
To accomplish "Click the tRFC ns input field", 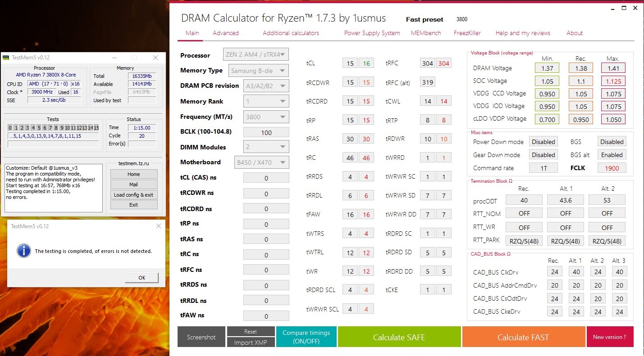I will tap(266, 270).
